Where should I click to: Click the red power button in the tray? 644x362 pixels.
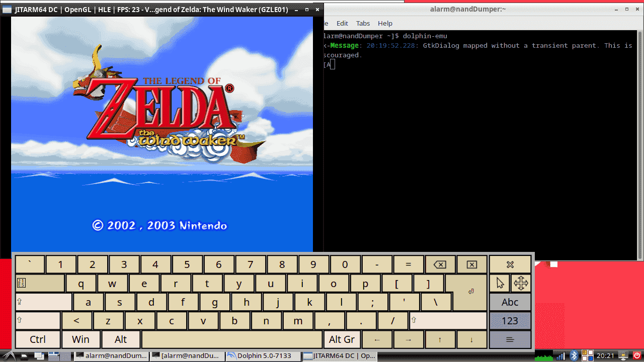(x=636, y=356)
